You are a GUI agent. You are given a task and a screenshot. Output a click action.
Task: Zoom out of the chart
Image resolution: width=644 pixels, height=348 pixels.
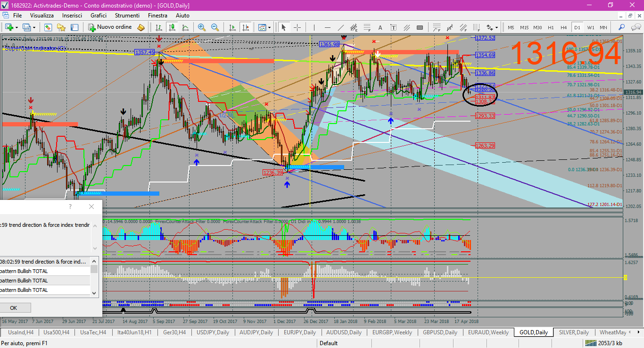pos(215,27)
